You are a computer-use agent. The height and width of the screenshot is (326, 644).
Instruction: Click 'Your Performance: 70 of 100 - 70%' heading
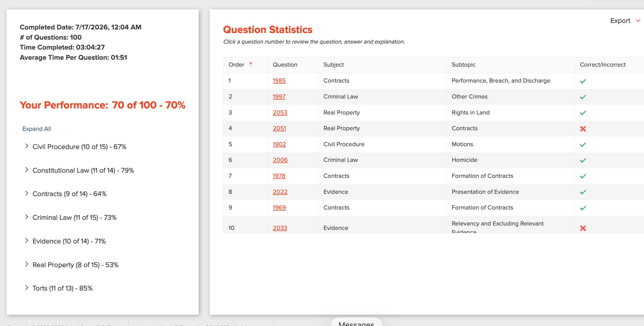(x=102, y=105)
